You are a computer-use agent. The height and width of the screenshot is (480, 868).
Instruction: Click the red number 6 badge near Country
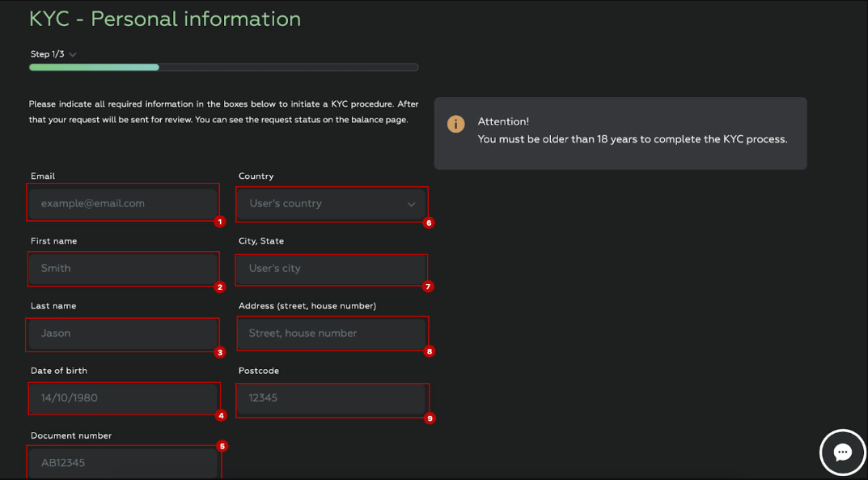click(x=429, y=223)
